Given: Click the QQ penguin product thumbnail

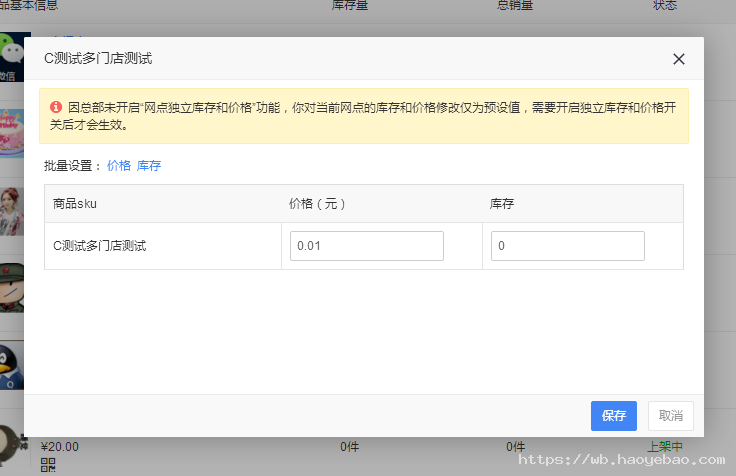Looking at the screenshot, I should coord(11,360).
